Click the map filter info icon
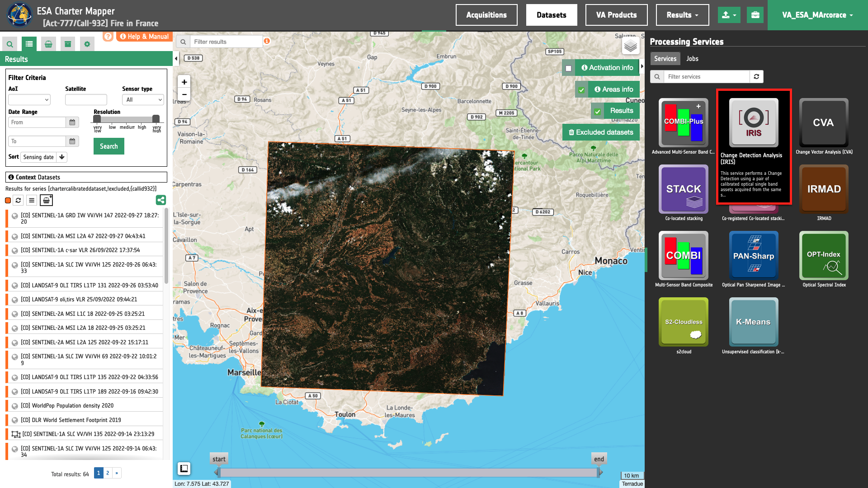 point(267,41)
